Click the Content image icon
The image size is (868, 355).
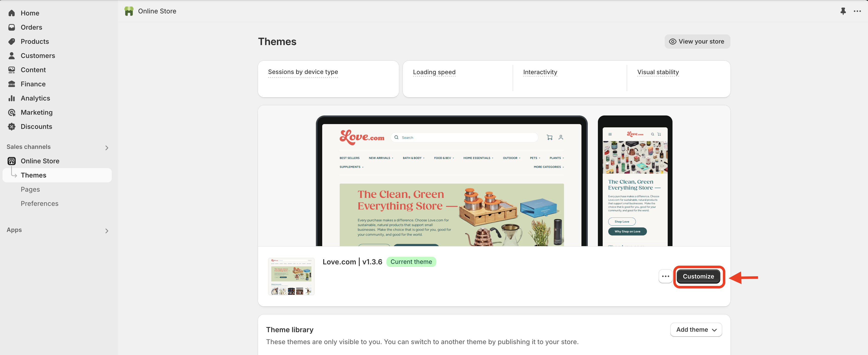click(12, 70)
